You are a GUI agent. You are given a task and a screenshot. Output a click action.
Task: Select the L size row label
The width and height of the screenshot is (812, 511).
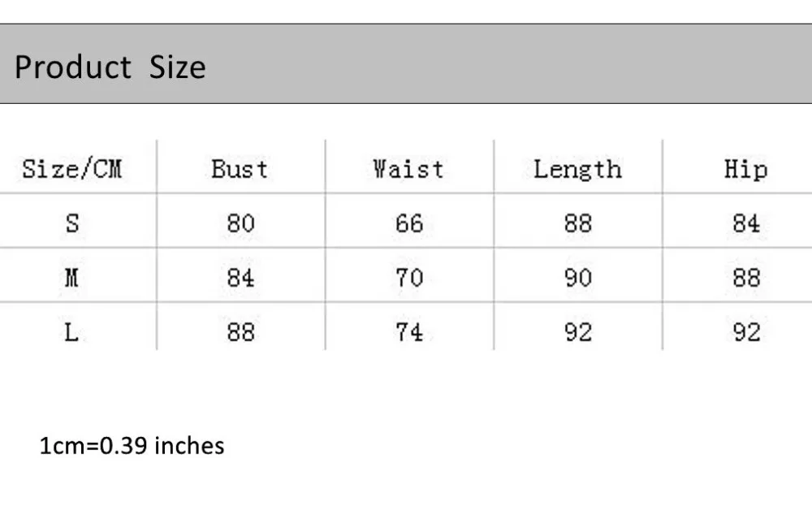71,332
